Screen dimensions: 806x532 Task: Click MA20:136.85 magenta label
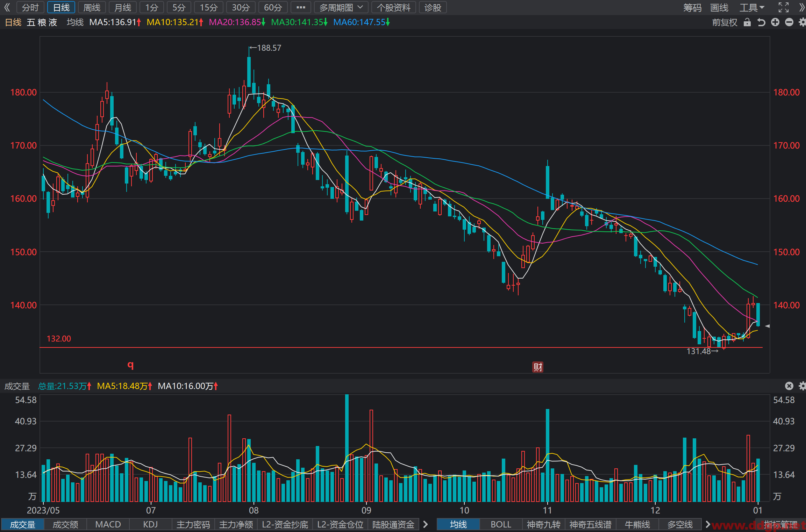237,22
